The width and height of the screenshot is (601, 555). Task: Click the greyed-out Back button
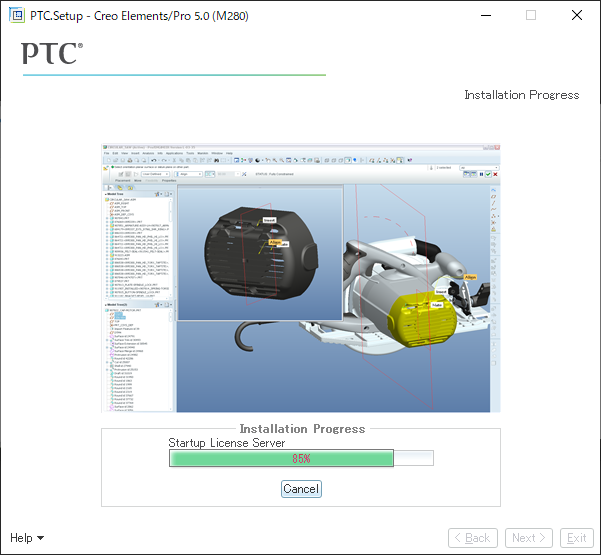473,538
